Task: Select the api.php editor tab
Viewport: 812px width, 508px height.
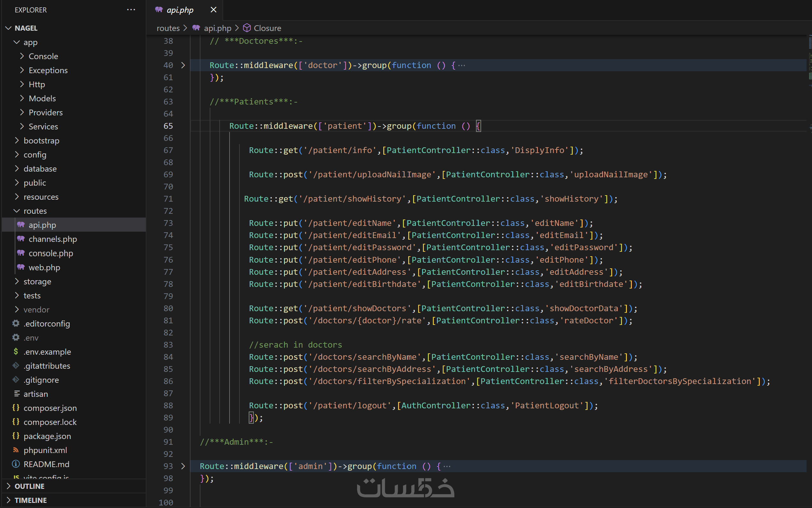Action: pyautogui.click(x=179, y=10)
